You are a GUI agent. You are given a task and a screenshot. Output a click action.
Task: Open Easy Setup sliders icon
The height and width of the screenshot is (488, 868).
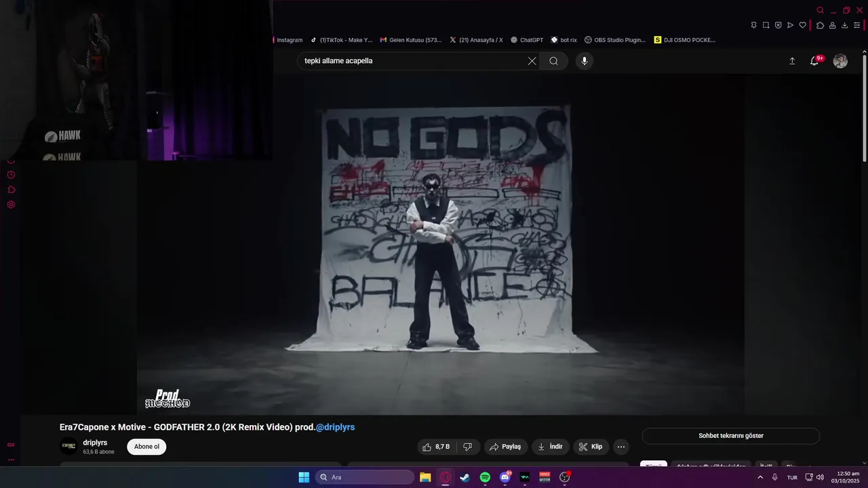tap(857, 25)
